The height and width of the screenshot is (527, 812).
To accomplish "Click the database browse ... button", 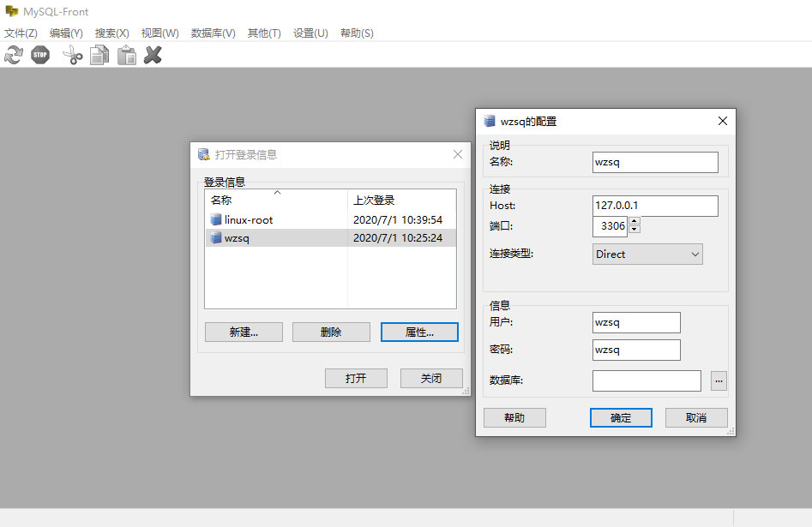I will pyautogui.click(x=719, y=381).
